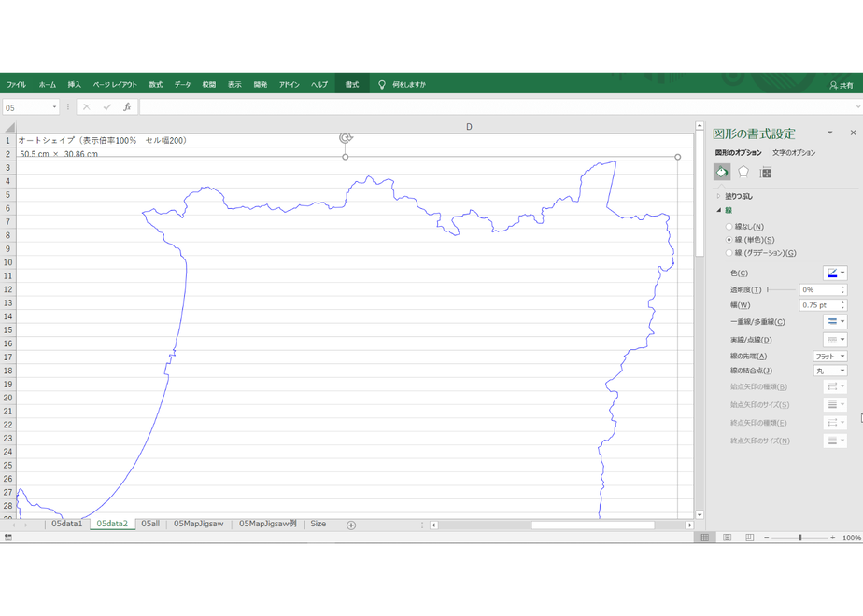Click the horizontal scrollbar right arrow
This screenshot has width=863, height=616.
689,525
